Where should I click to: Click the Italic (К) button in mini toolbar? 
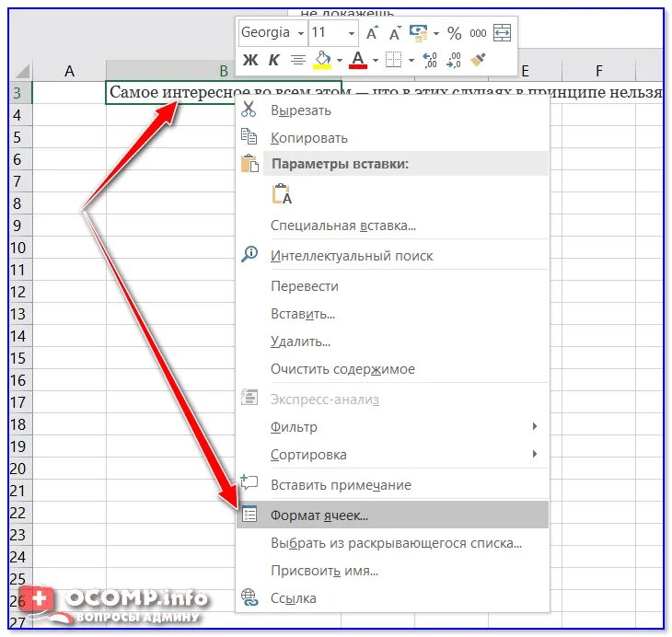coord(273,60)
